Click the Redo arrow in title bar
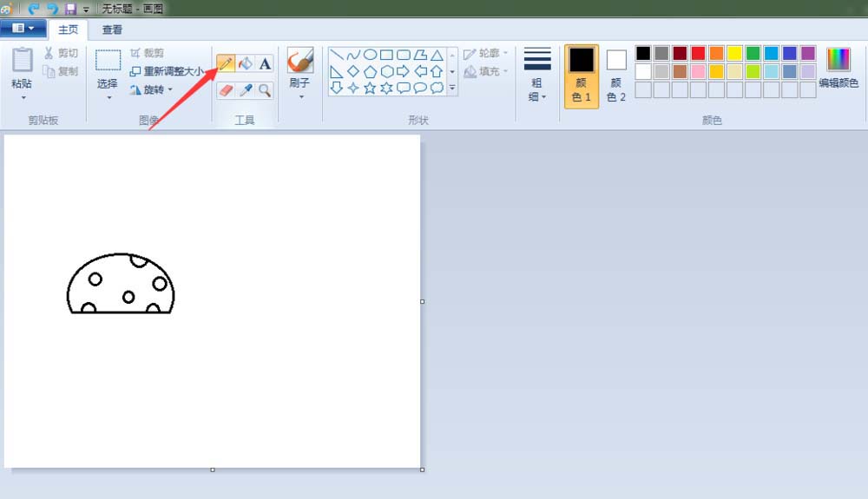Viewport: 868px width, 499px height. [52, 9]
